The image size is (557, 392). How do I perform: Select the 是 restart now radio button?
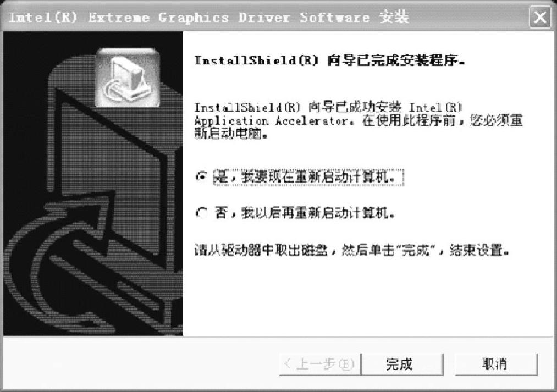[201, 176]
